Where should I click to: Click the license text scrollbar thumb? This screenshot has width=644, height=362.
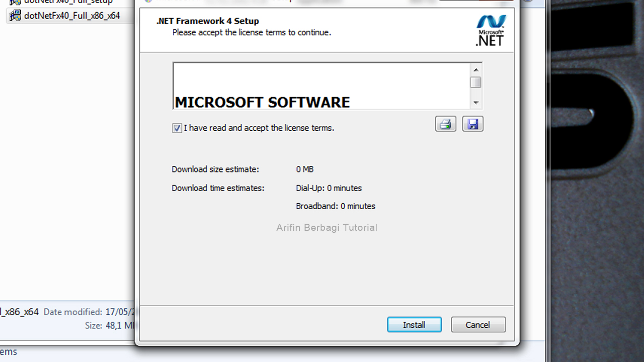[x=476, y=82]
